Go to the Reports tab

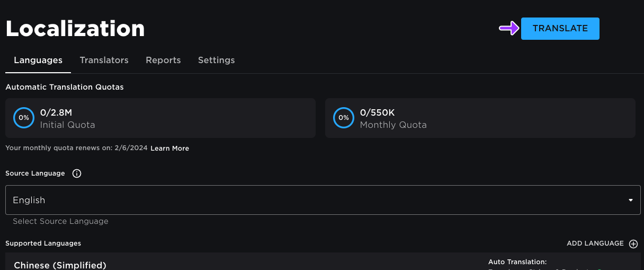coord(163,60)
